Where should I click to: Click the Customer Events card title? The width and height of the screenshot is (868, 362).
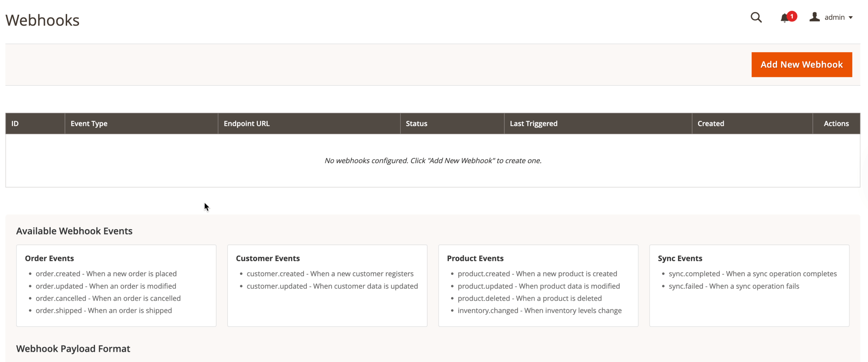pos(268,258)
